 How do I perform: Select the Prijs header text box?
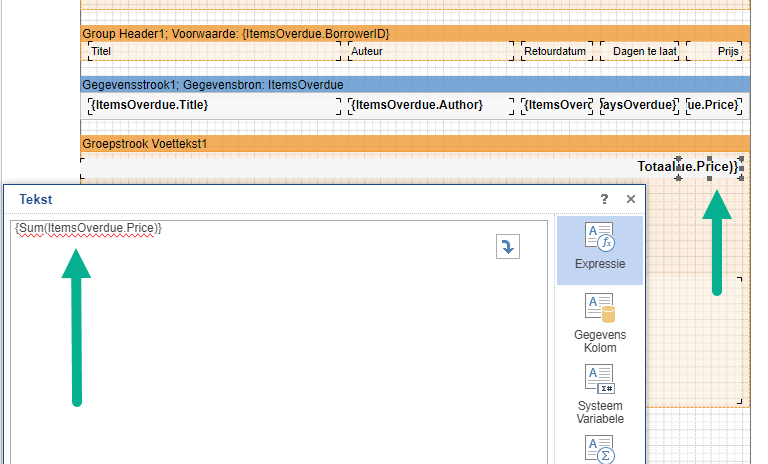(717, 50)
